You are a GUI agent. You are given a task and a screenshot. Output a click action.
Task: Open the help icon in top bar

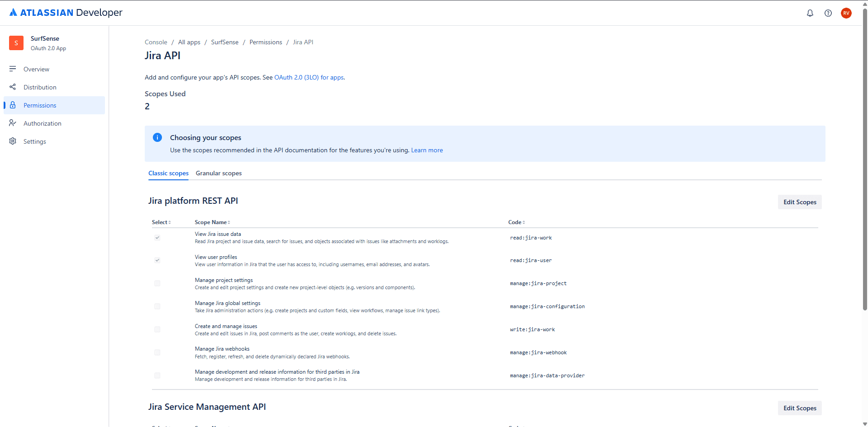point(829,13)
